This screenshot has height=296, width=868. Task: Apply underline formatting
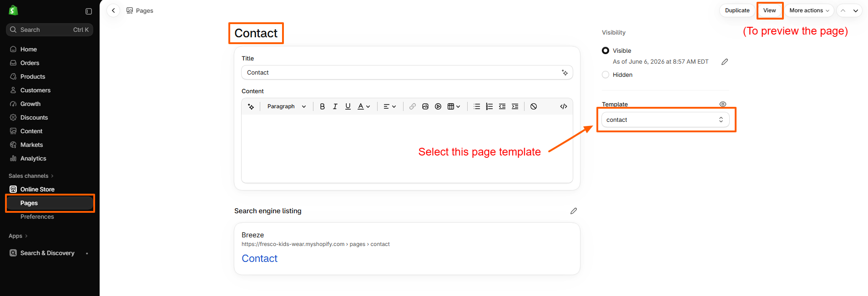(x=348, y=106)
